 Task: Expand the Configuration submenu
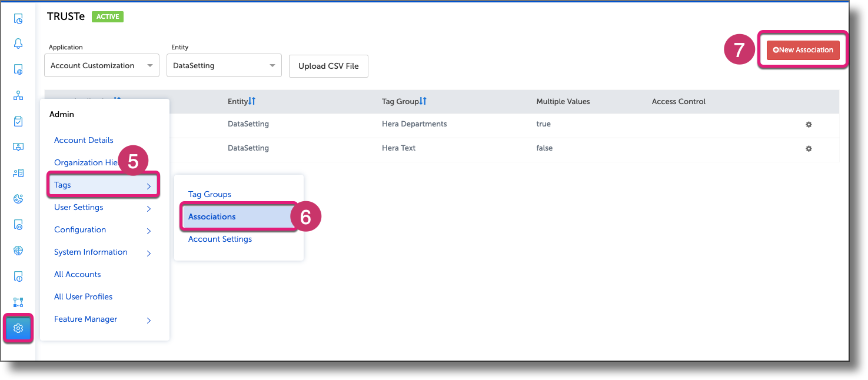(x=148, y=230)
